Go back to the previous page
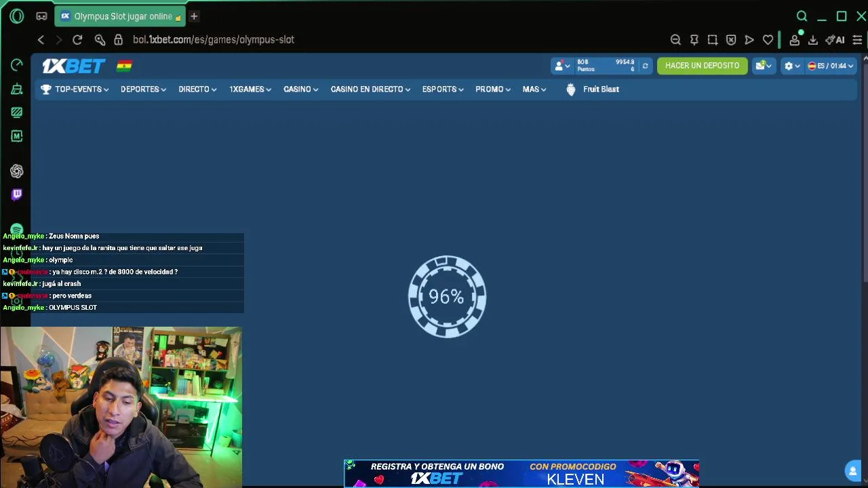 point(41,40)
